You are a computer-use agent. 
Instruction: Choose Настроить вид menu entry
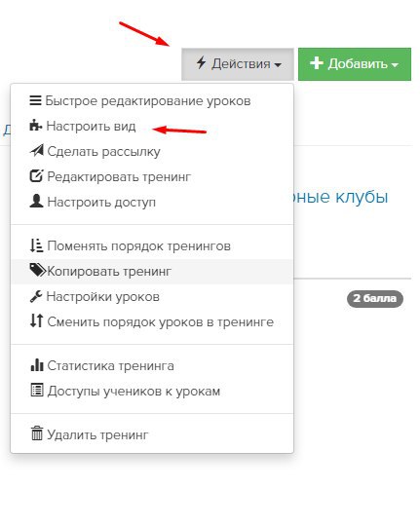pyautogui.click(x=152, y=126)
